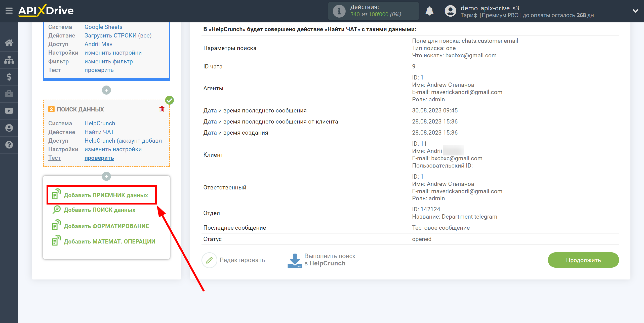Click Загрузить СТРОКИ (все) link
Viewport: 644px width, 323px height.
tap(118, 35)
